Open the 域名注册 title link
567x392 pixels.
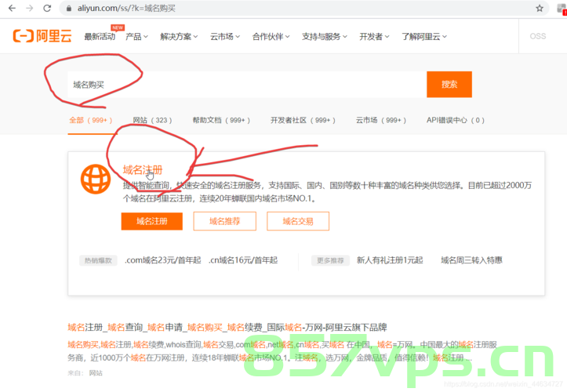point(143,169)
